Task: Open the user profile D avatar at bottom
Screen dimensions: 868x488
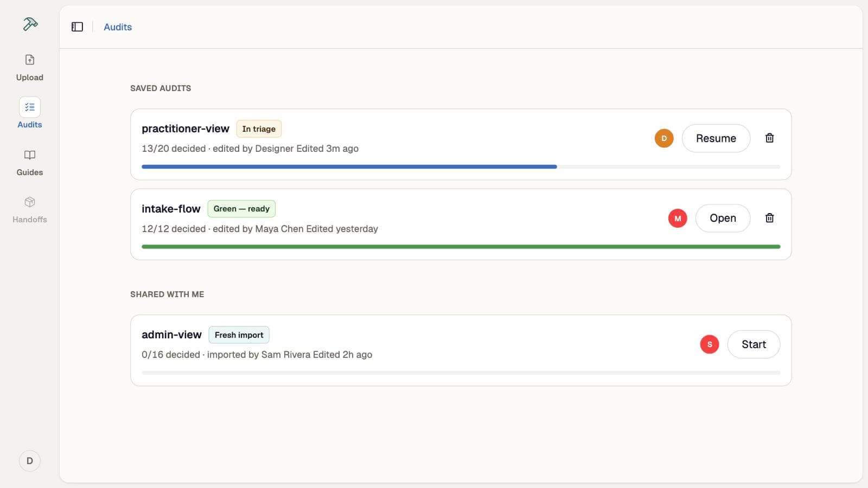Action: click(x=30, y=461)
